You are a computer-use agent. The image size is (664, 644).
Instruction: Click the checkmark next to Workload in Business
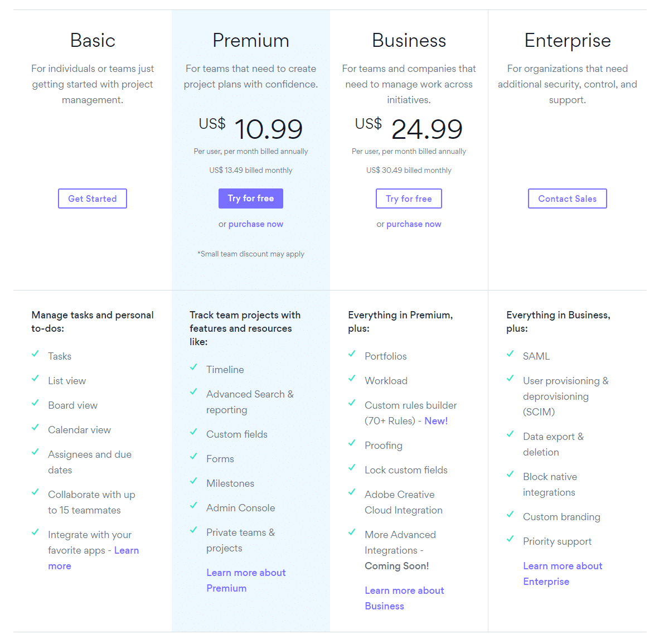(352, 378)
